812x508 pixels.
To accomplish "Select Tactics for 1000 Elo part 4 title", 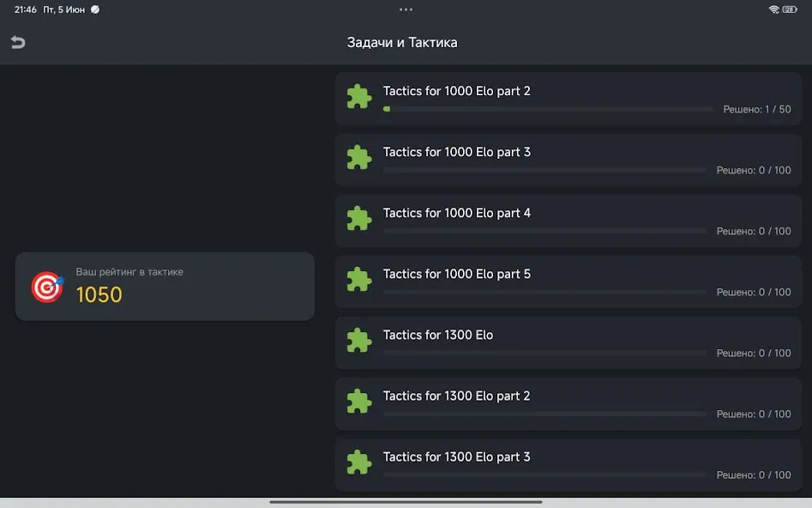I will coord(457,213).
